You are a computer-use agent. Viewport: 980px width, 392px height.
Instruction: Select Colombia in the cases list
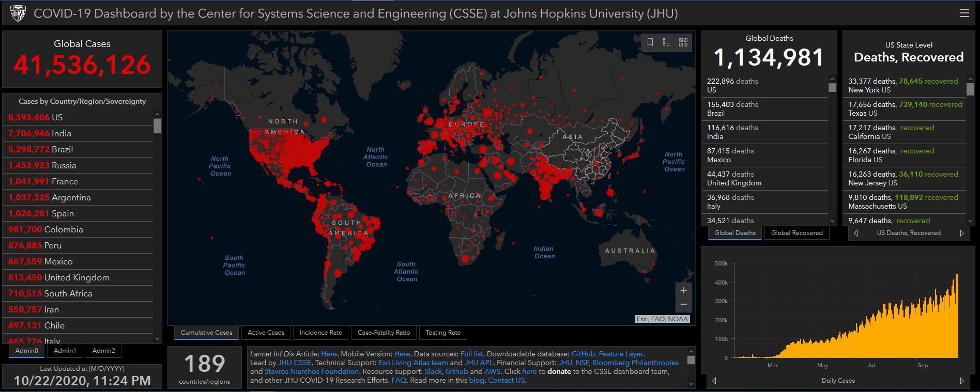pyautogui.click(x=78, y=229)
